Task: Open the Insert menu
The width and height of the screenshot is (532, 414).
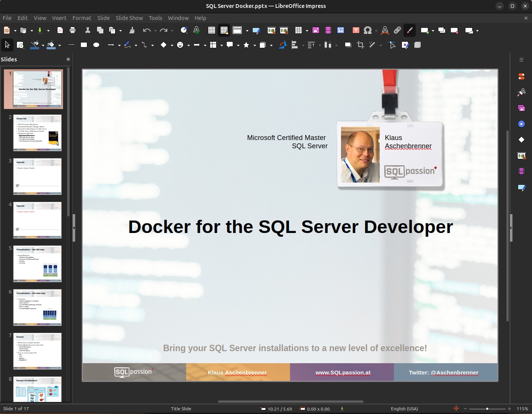Action: tap(59, 18)
